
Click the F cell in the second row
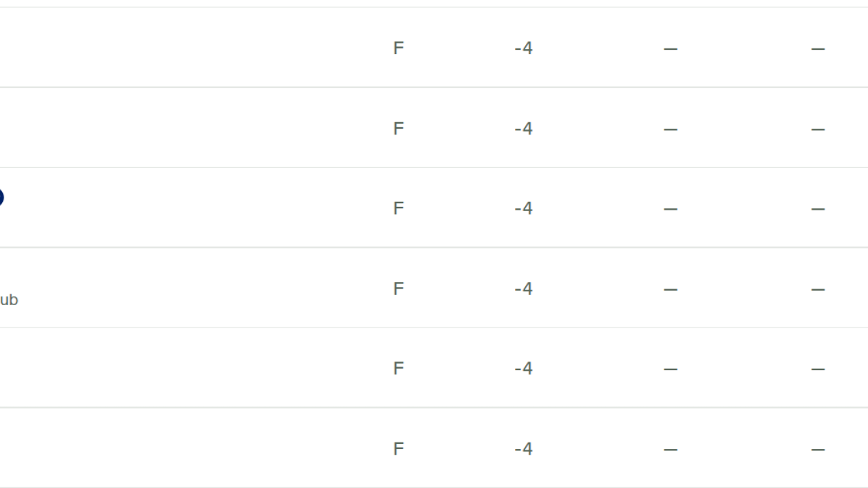398,129
